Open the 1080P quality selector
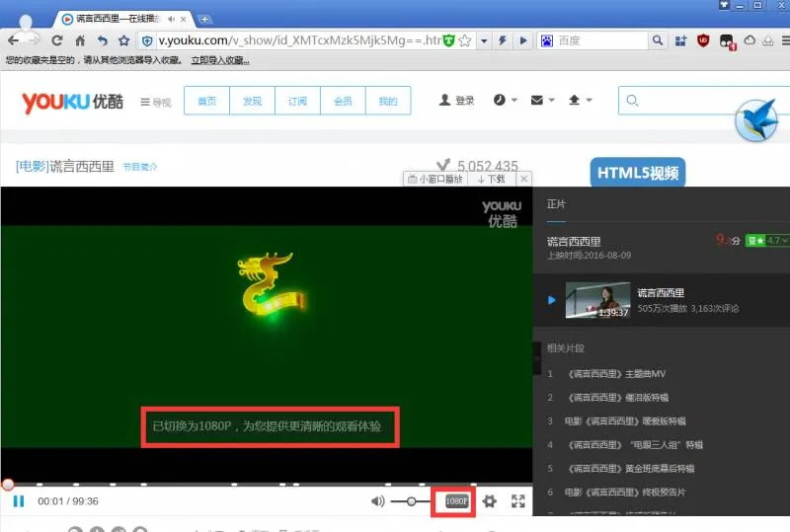This screenshot has width=790, height=532. 456,501
